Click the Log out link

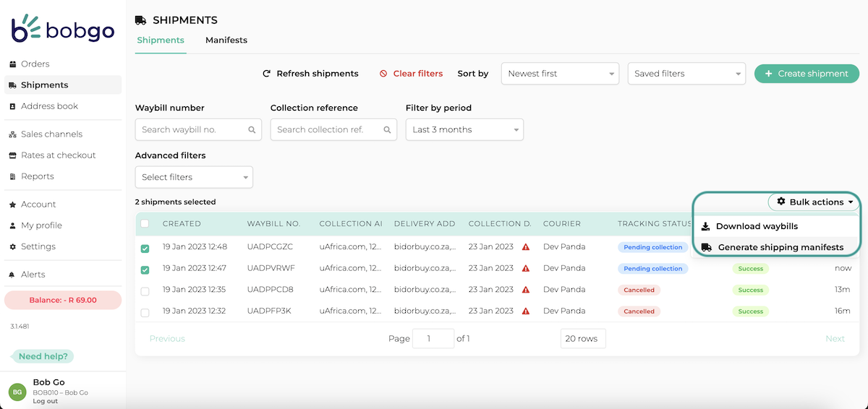click(x=45, y=401)
